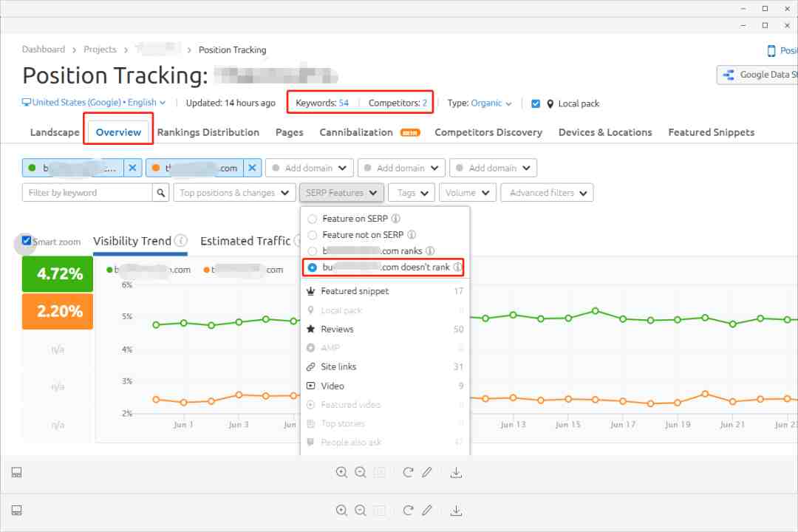Click the pencil edit icon in upper toolbar
This screenshot has height=532, width=798.
tap(427, 472)
